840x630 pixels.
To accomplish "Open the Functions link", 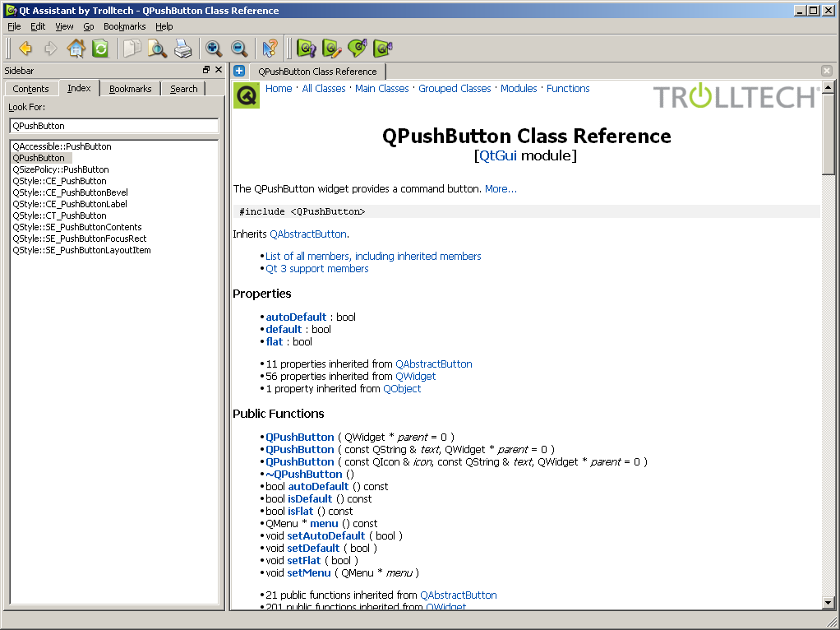I will tap(568, 89).
